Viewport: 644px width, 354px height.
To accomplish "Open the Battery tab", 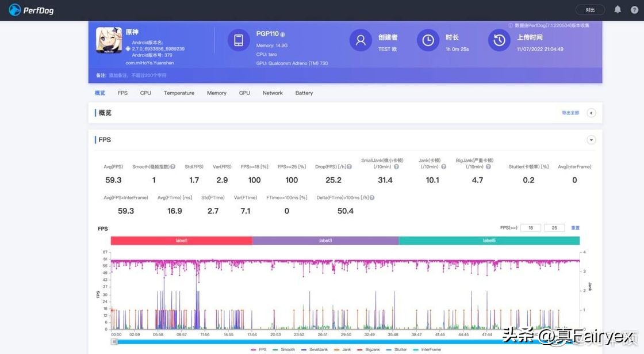I will pyautogui.click(x=304, y=93).
